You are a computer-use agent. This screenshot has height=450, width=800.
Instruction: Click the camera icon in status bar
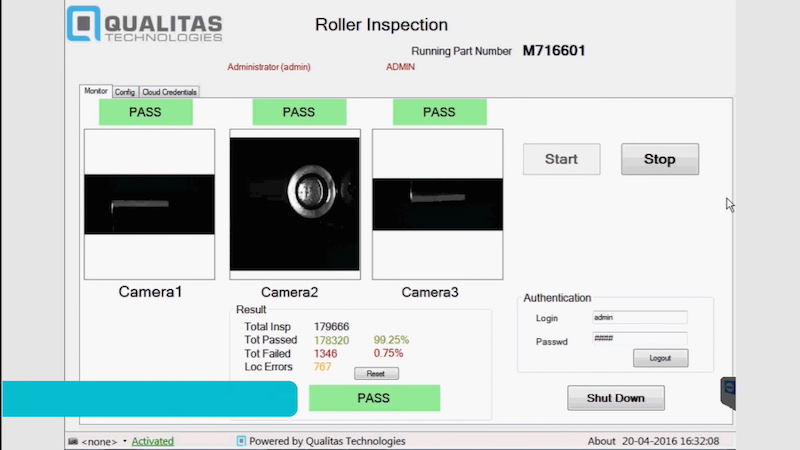coord(73,441)
